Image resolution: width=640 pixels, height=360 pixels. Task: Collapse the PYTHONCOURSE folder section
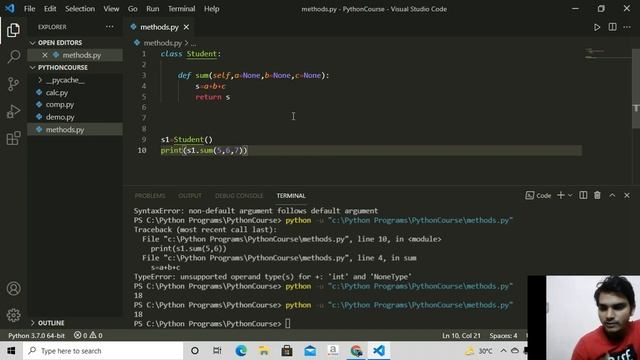[62, 67]
